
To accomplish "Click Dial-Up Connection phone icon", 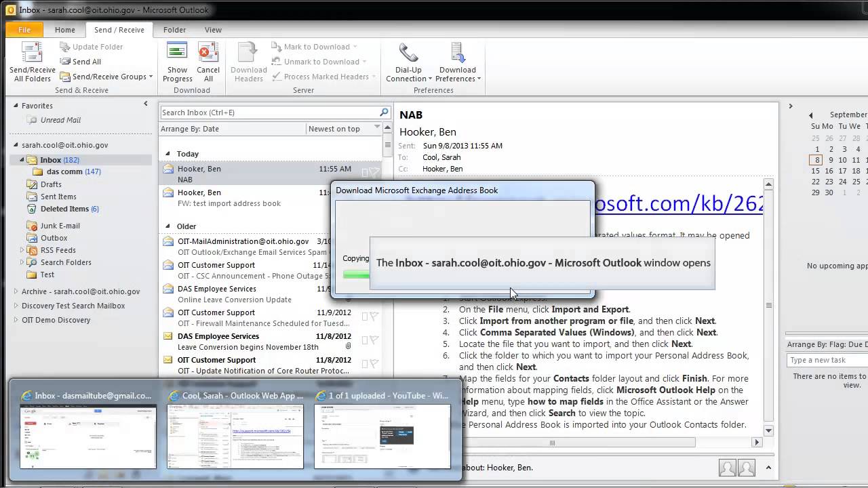I will click(x=408, y=53).
